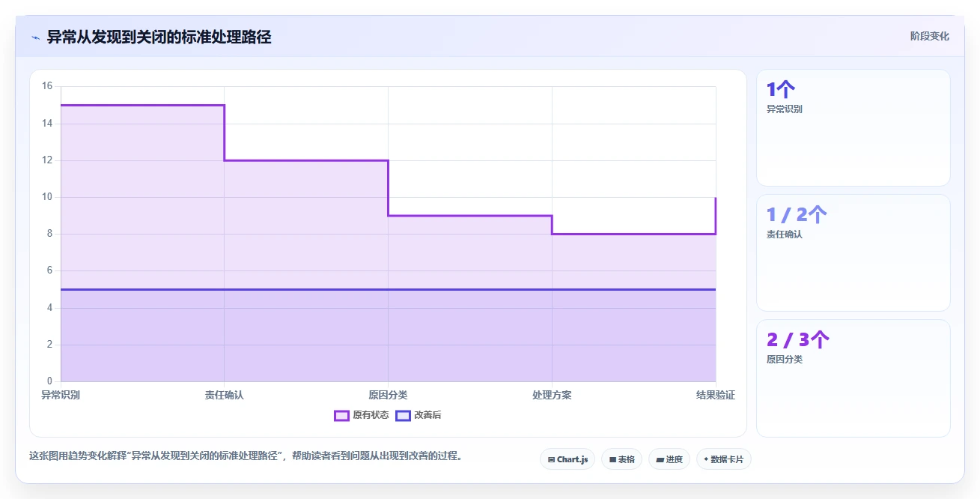Image resolution: width=980 pixels, height=499 pixels.
Task: Click the 异常识别 x-axis label
Action: tap(61, 395)
